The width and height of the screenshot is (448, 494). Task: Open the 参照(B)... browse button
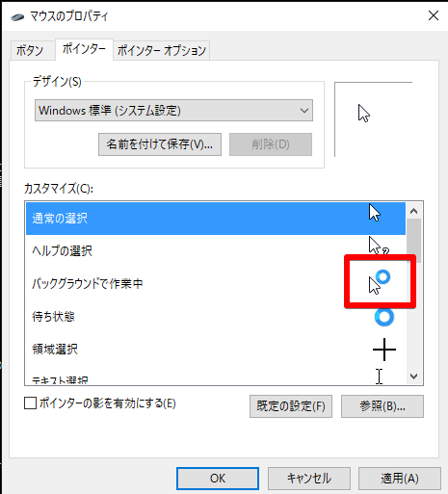(x=382, y=406)
